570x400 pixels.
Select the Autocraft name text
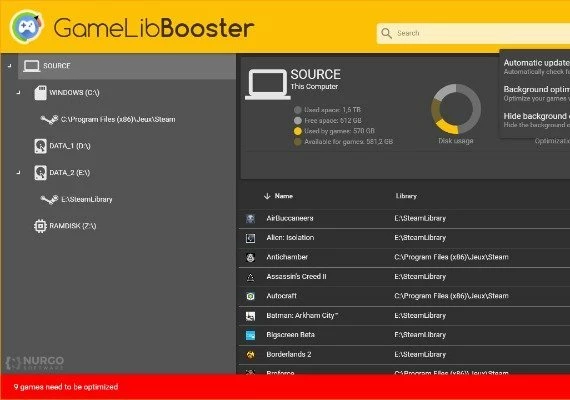point(281,296)
